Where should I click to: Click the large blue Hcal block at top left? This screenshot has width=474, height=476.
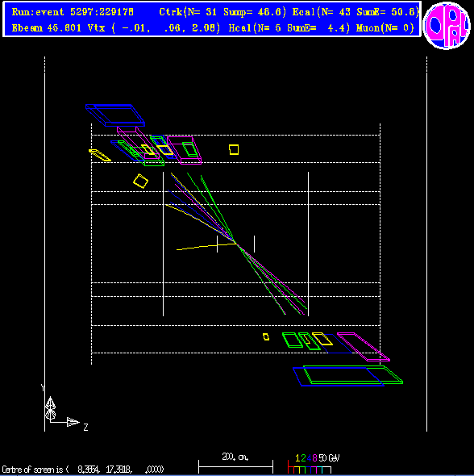pyautogui.click(x=115, y=115)
